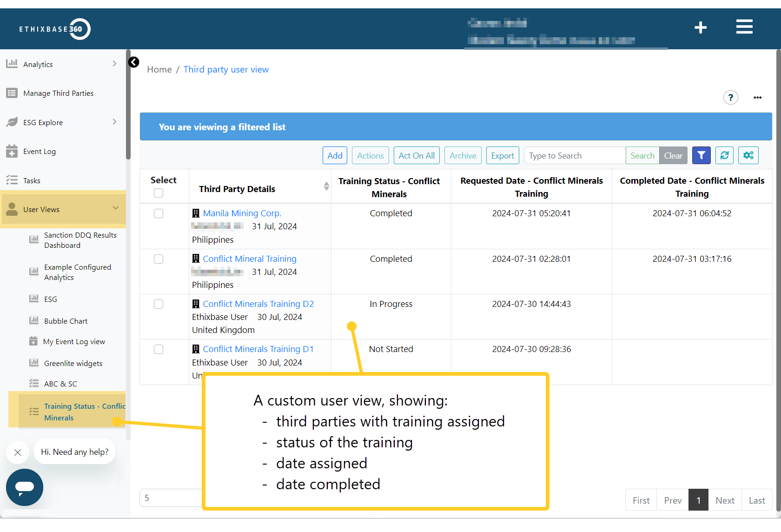Open the Manila Mining Corp. link
The width and height of the screenshot is (781, 532).
click(x=242, y=213)
